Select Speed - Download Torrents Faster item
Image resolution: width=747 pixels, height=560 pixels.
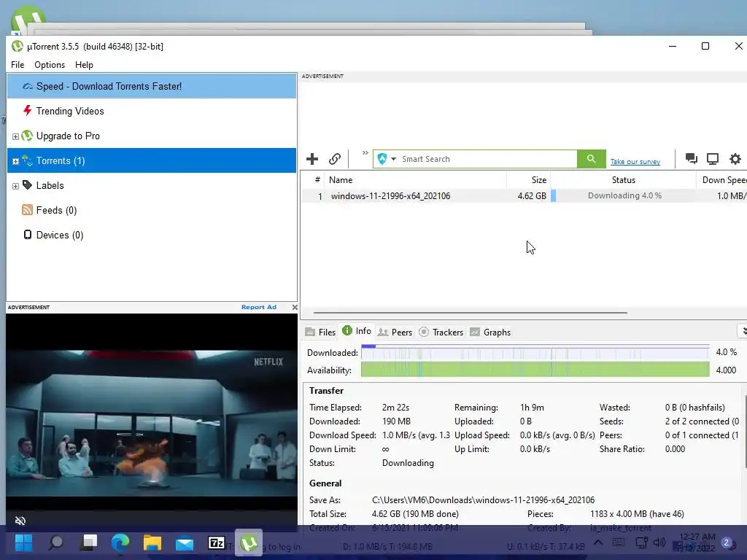coord(152,86)
